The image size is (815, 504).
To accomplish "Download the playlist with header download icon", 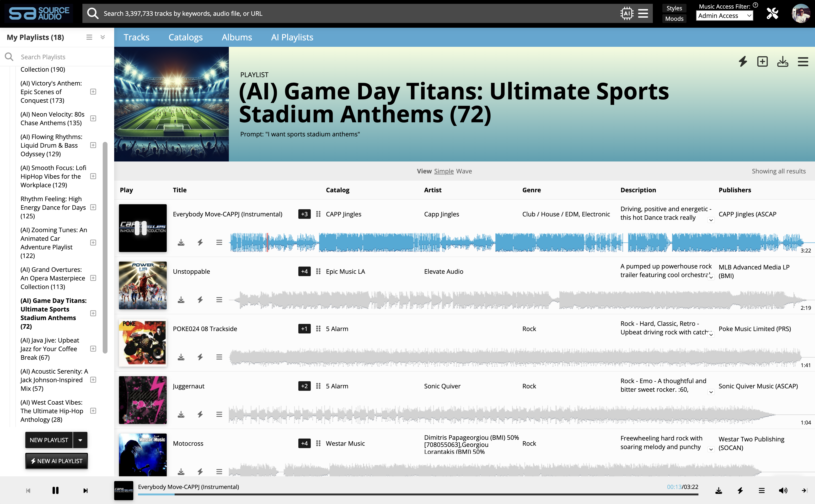I will 783,62.
